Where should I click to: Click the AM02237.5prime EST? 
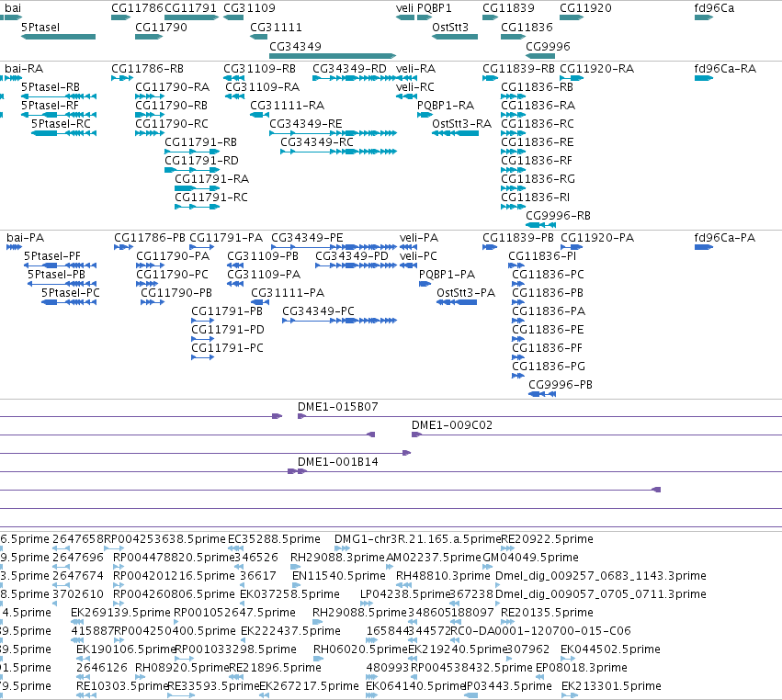(390, 567)
